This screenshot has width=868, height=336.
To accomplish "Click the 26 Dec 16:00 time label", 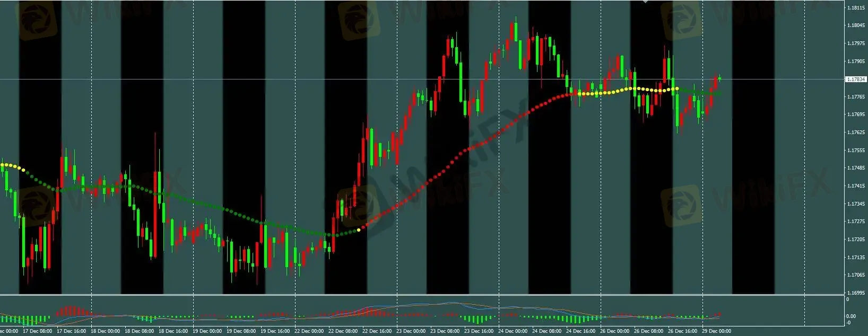I will (682, 331).
